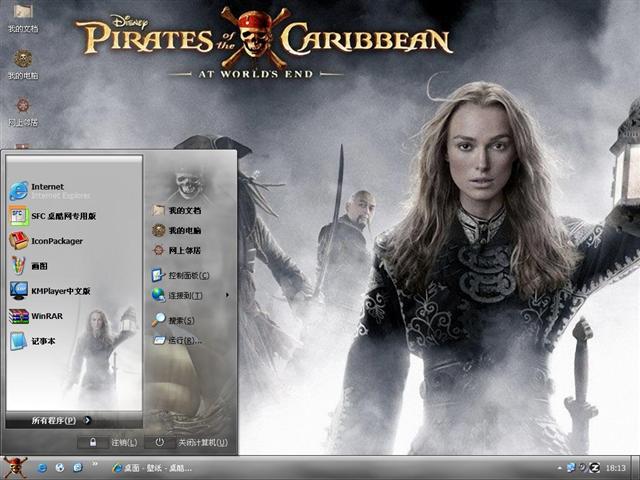Launch 画图 (Paint) from Start menu
The image size is (640, 480).
(38, 266)
